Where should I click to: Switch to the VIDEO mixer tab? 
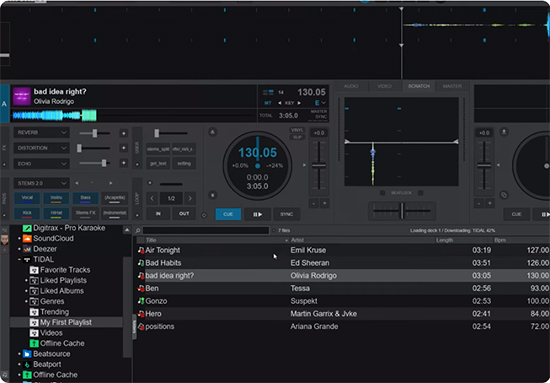point(384,86)
